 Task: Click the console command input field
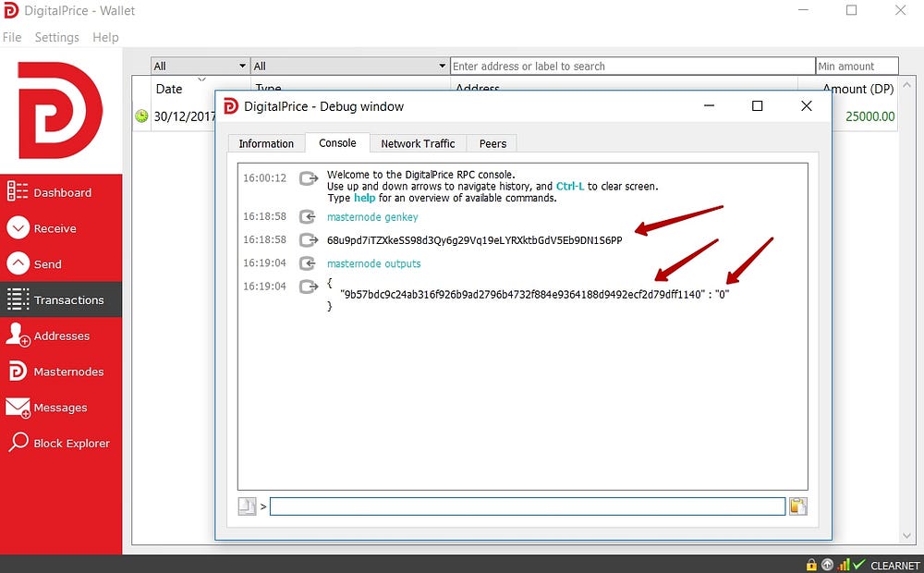pos(528,506)
